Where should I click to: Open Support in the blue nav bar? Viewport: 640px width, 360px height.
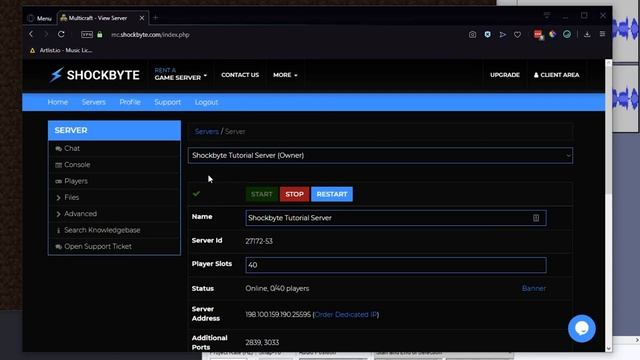[x=167, y=102]
